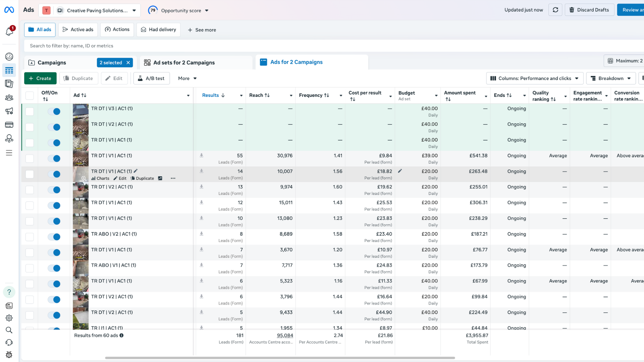644x362 pixels.
Task: Open notifications bell in sidebar
Action: point(9,32)
